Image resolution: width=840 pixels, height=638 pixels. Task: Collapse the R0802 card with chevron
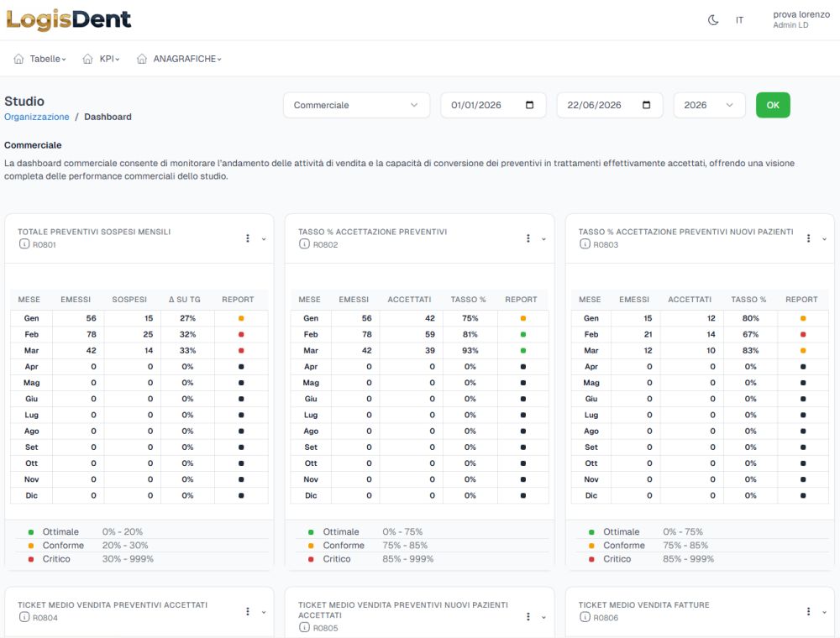[543, 239]
